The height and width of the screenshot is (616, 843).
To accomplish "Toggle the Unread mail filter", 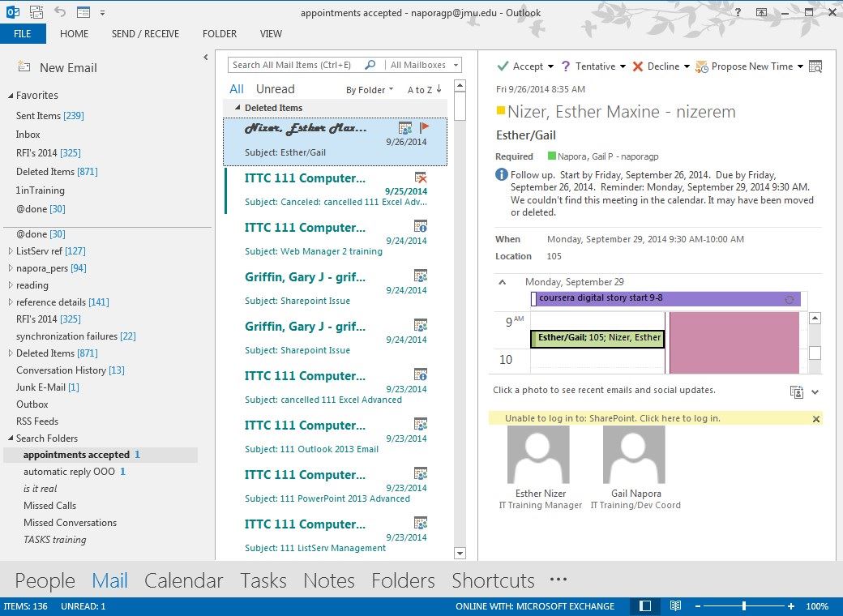I will tap(276, 89).
